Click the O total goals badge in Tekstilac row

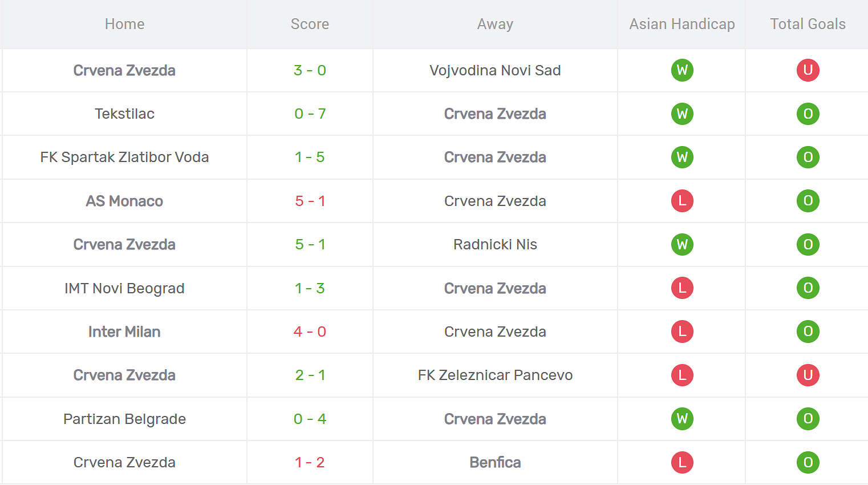(x=808, y=114)
